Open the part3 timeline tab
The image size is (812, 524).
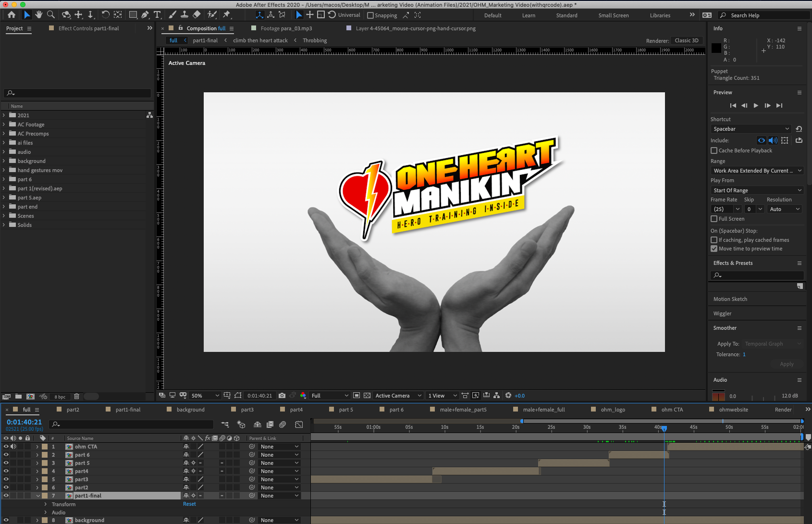click(x=247, y=410)
